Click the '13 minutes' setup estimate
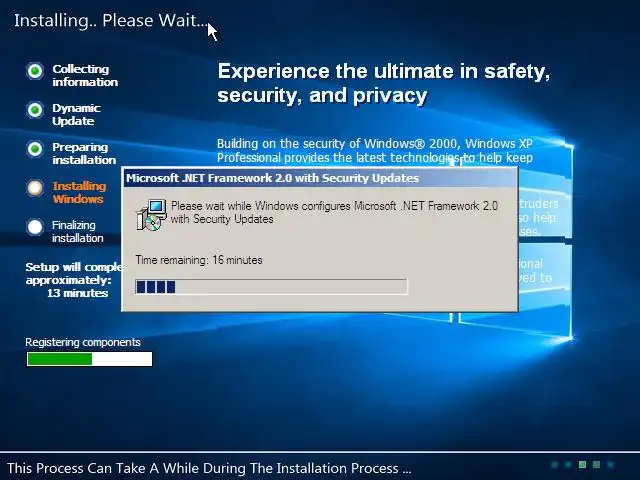 click(78, 293)
